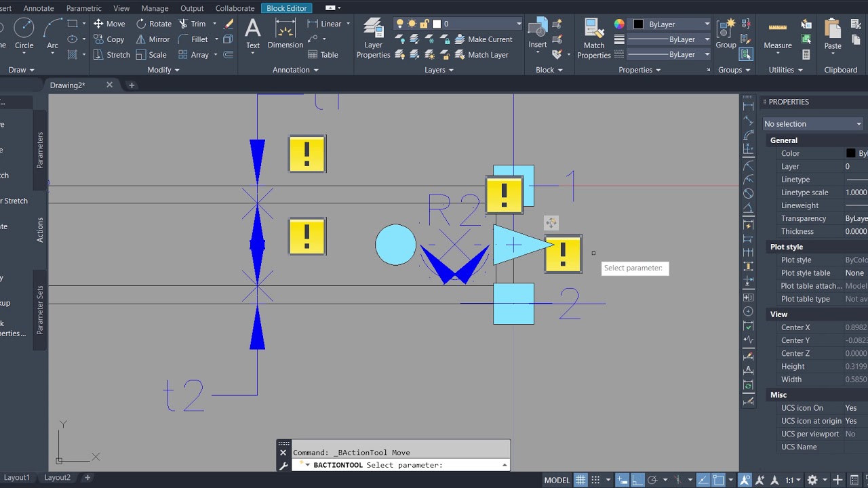Click Match Properties tool
Viewport: 868px width, 488px height.
pyautogui.click(x=594, y=39)
